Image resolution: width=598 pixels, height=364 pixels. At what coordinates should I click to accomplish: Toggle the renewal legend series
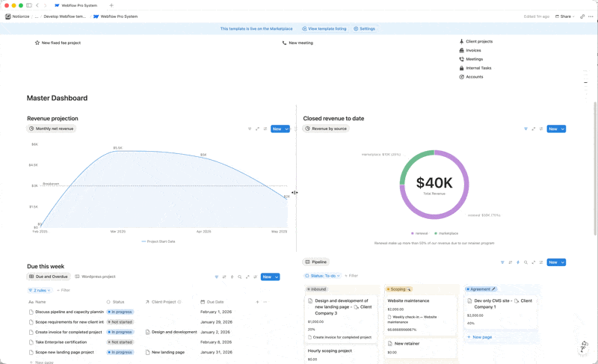point(419,233)
